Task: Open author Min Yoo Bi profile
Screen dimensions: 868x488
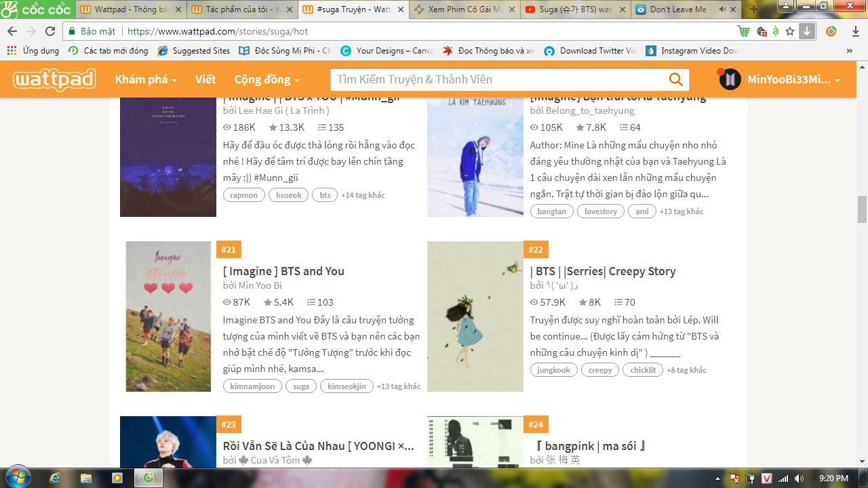Action: tap(260, 286)
